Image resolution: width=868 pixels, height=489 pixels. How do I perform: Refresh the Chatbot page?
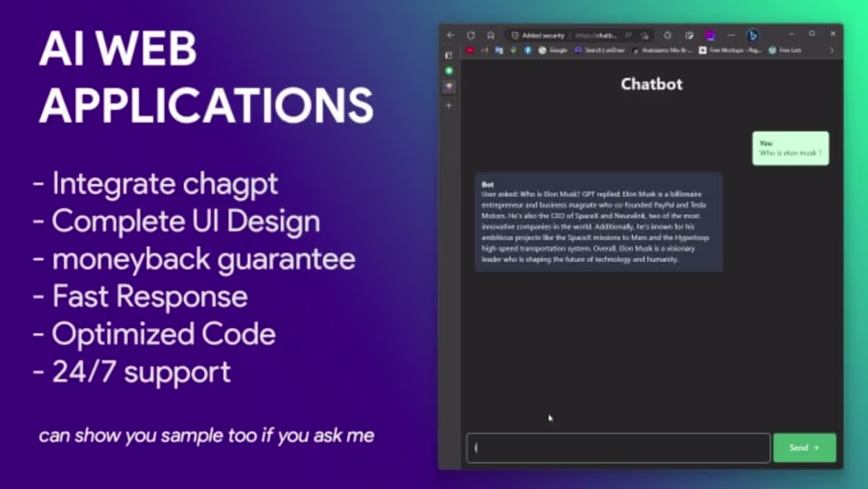pyautogui.click(x=470, y=35)
